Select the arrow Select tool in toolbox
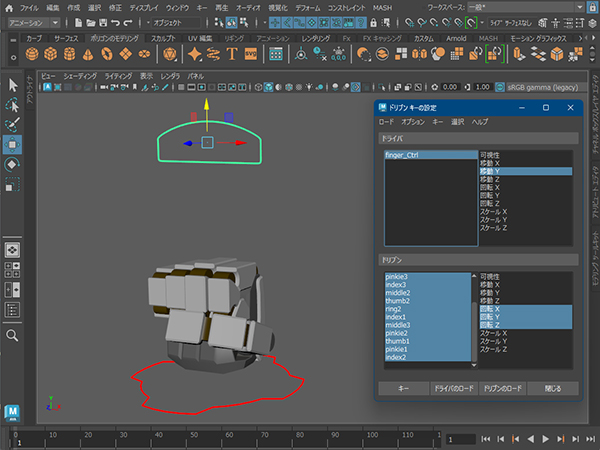Viewport: 600px width, 450px height. pos(14,84)
